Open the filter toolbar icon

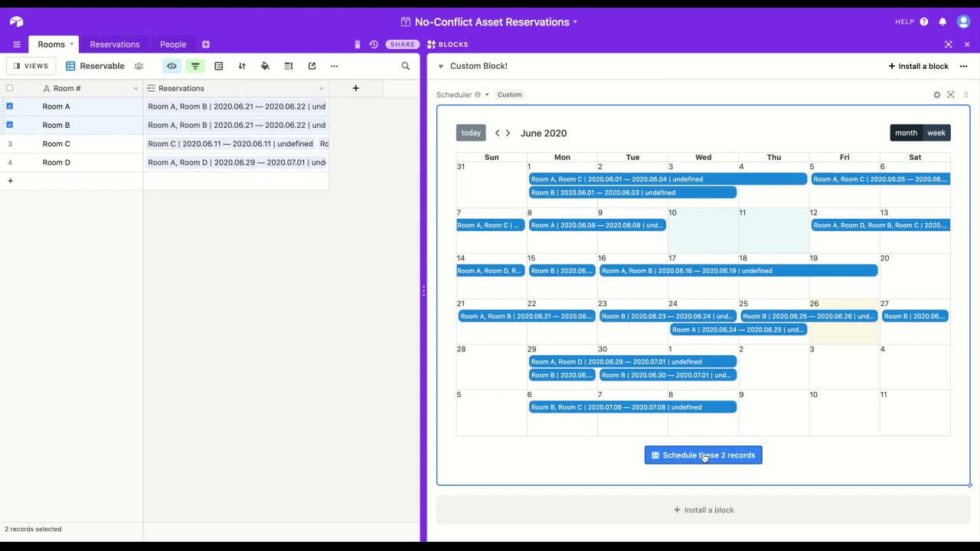click(195, 67)
